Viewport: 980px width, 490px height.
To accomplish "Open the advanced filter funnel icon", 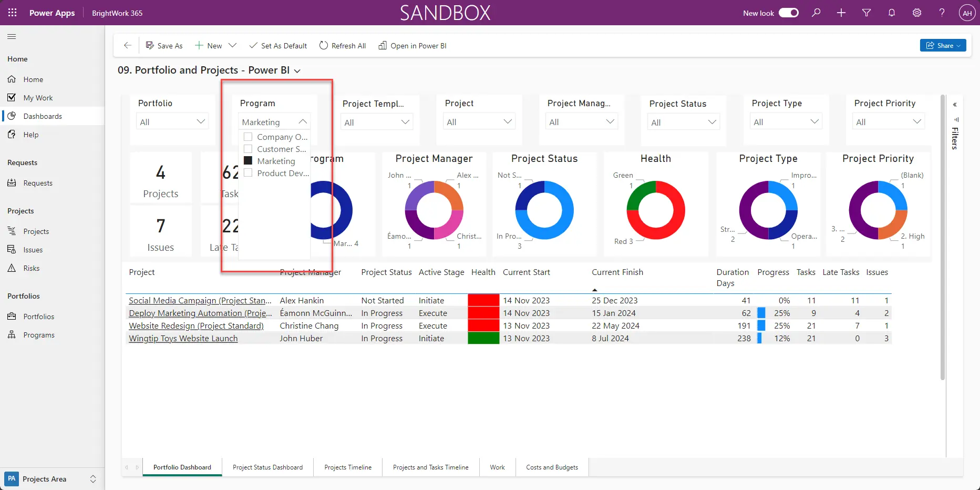I will click(x=866, y=13).
